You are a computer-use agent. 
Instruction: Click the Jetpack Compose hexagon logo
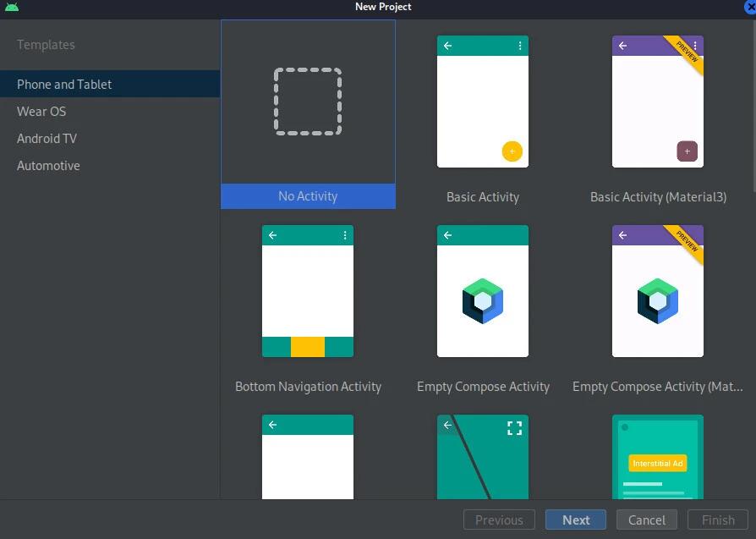(483, 300)
